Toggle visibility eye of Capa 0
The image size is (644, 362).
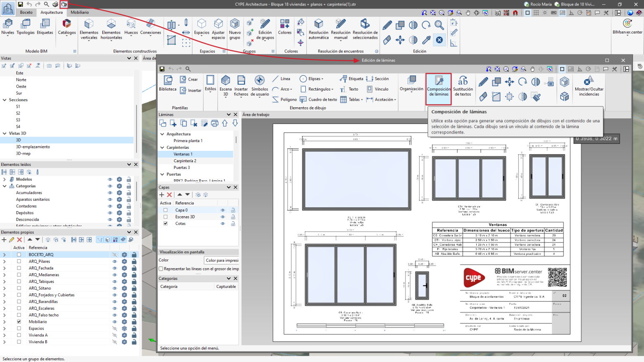click(x=223, y=210)
